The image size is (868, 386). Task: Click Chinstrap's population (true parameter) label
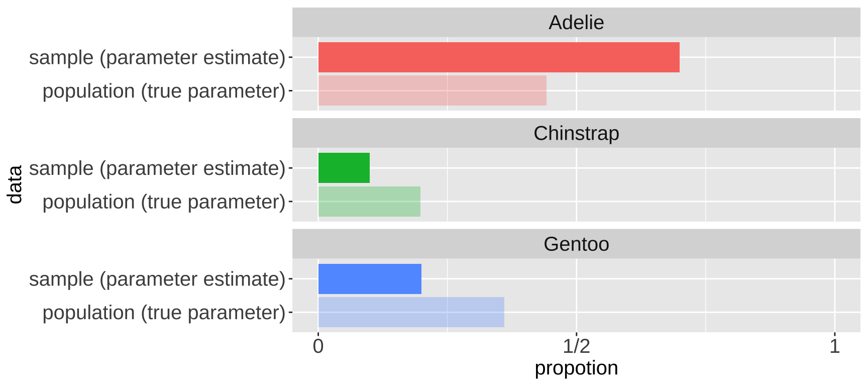click(164, 202)
